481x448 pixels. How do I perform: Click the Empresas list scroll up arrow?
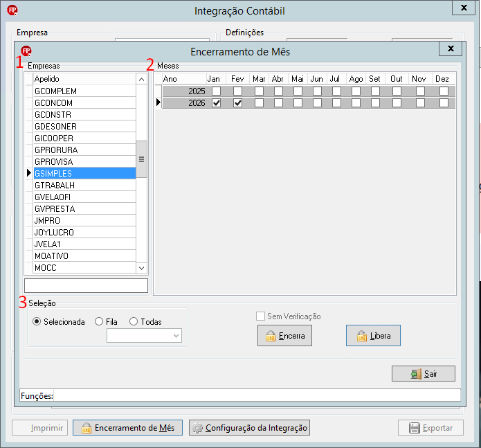tap(141, 80)
